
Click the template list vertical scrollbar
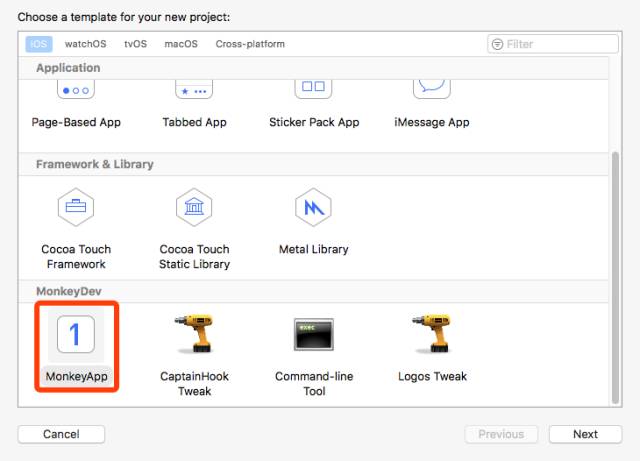615,278
